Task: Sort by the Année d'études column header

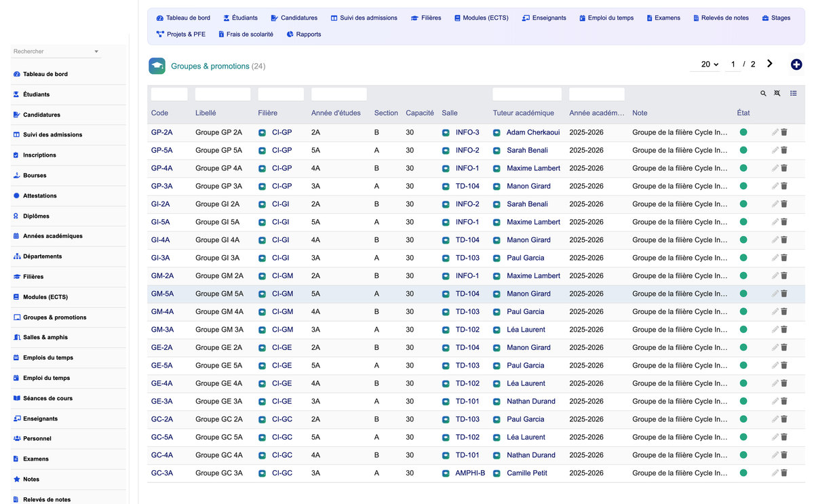Action: click(x=336, y=113)
